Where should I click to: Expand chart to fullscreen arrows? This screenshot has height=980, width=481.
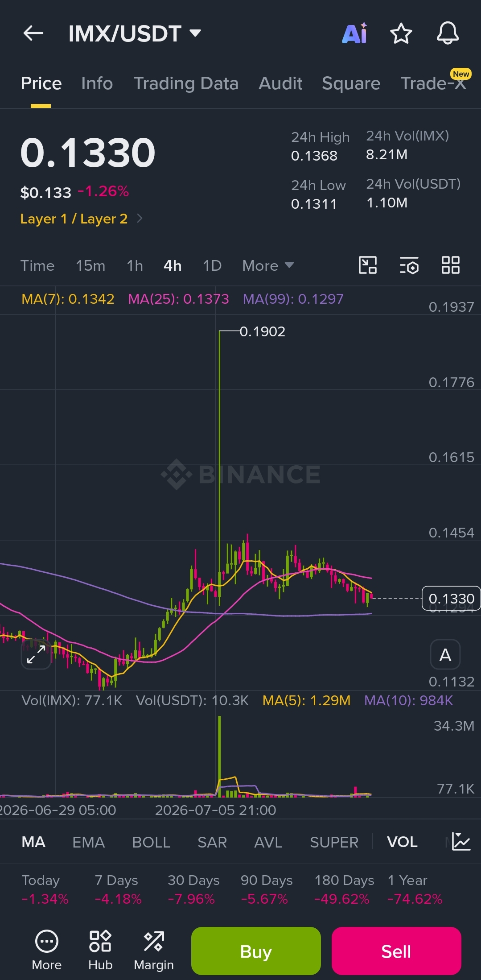(x=36, y=654)
